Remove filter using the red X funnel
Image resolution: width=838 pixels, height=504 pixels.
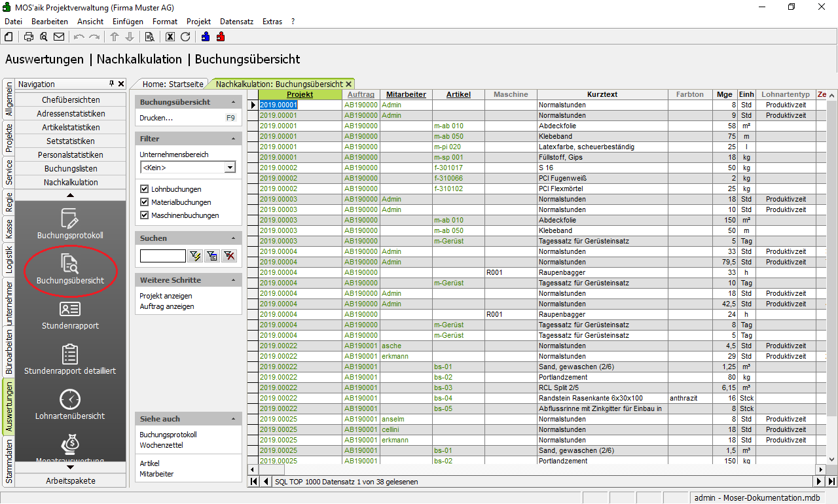(x=228, y=256)
